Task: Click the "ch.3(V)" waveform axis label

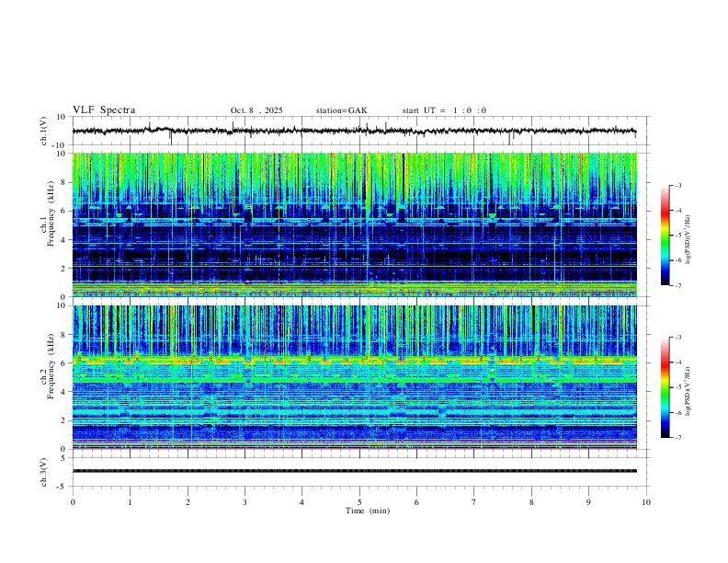Action: tap(44, 473)
